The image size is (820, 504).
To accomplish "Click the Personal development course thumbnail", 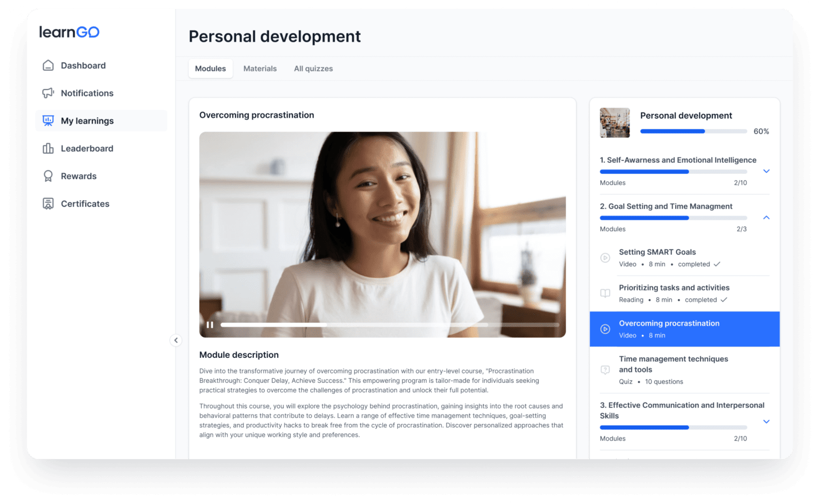I will tap(614, 123).
